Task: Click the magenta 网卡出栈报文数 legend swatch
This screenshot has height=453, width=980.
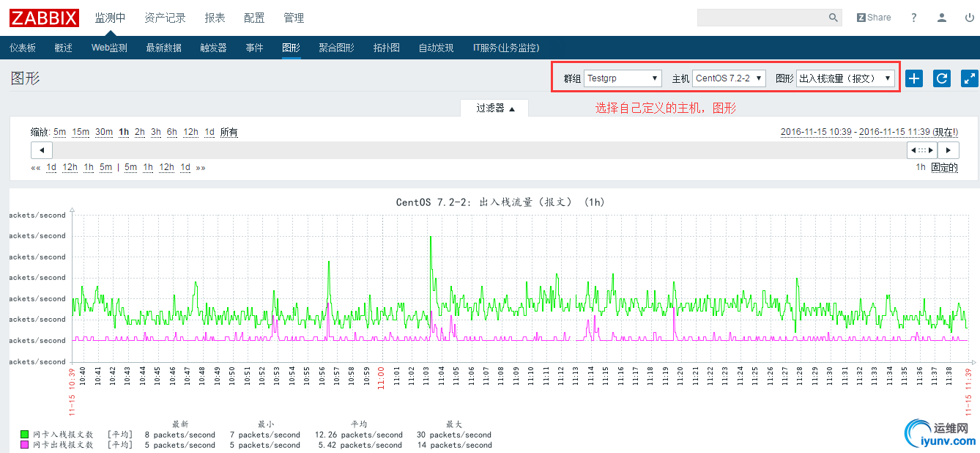Action: [x=24, y=445]
